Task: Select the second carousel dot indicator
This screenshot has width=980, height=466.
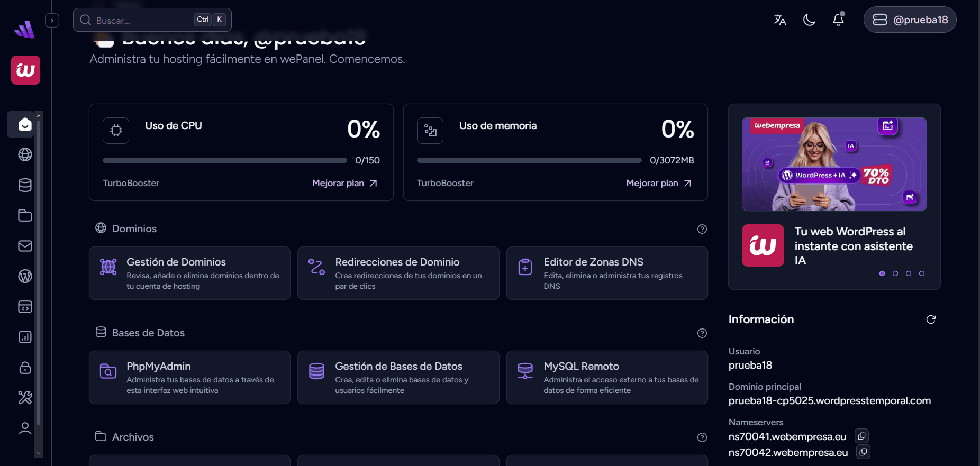Action: coord(895,273)
